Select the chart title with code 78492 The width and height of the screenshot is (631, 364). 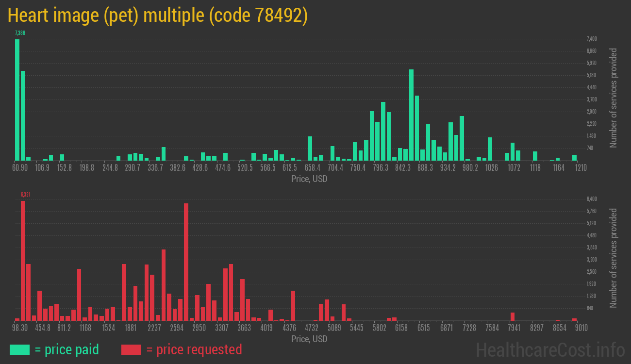(x=158, y=16)
